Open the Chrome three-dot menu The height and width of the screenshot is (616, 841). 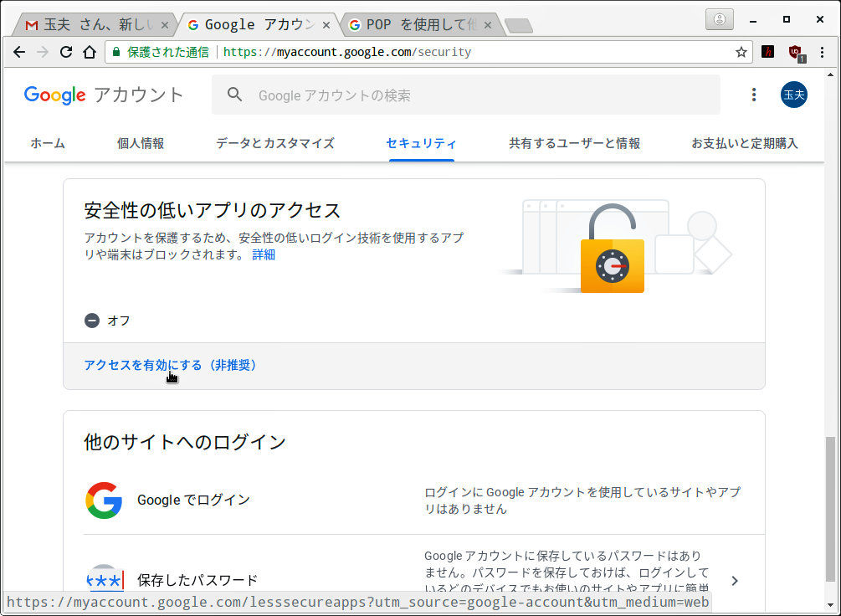[x=823, y=52]
